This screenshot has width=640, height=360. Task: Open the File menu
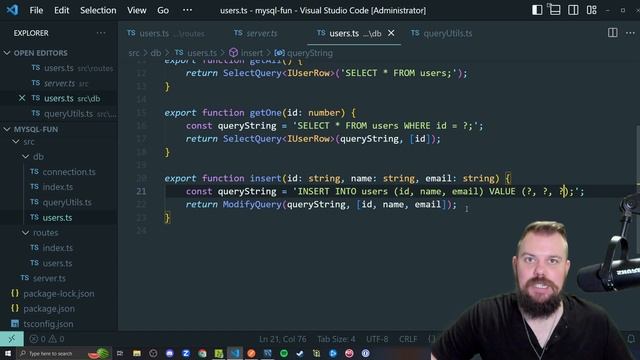36,10
